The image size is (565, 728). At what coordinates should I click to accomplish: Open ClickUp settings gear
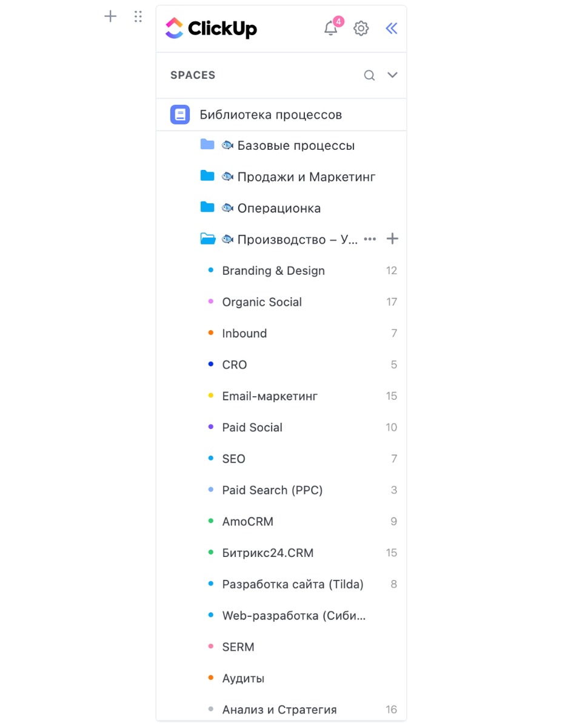click(361, 29)
